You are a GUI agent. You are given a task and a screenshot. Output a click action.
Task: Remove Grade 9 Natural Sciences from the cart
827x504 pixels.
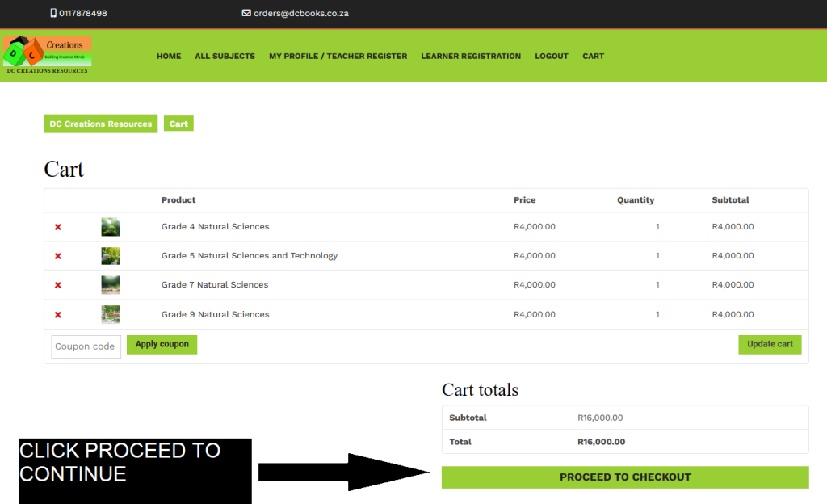57,314
